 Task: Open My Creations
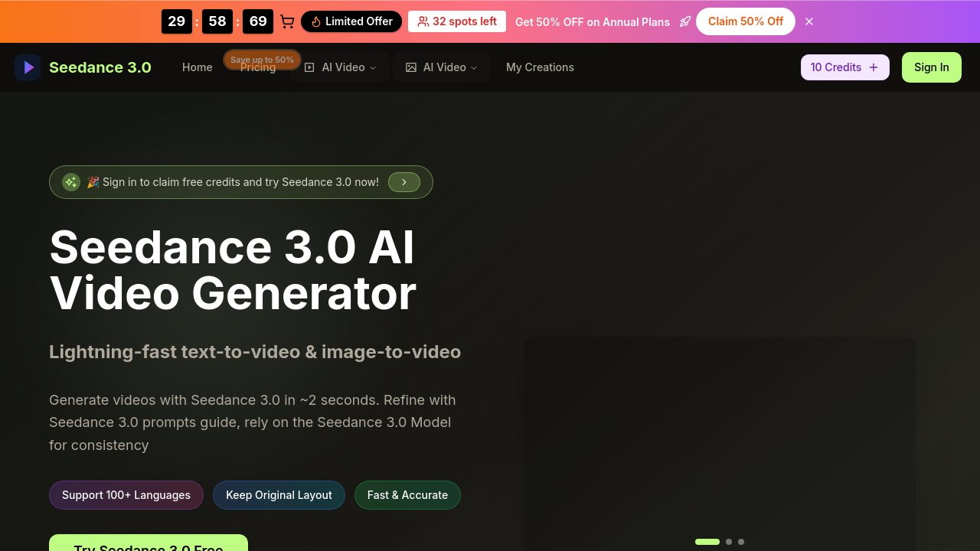point(540,67)
